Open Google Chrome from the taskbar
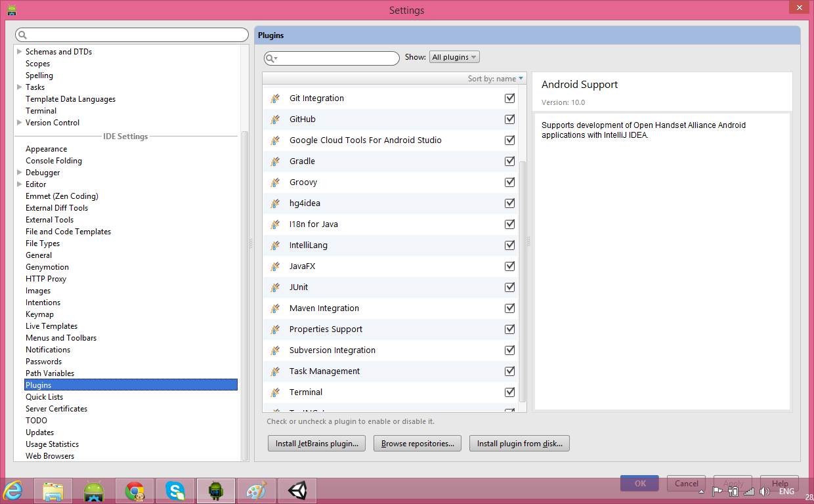Viewport: 814px width, 504px height. coord(135,491)
